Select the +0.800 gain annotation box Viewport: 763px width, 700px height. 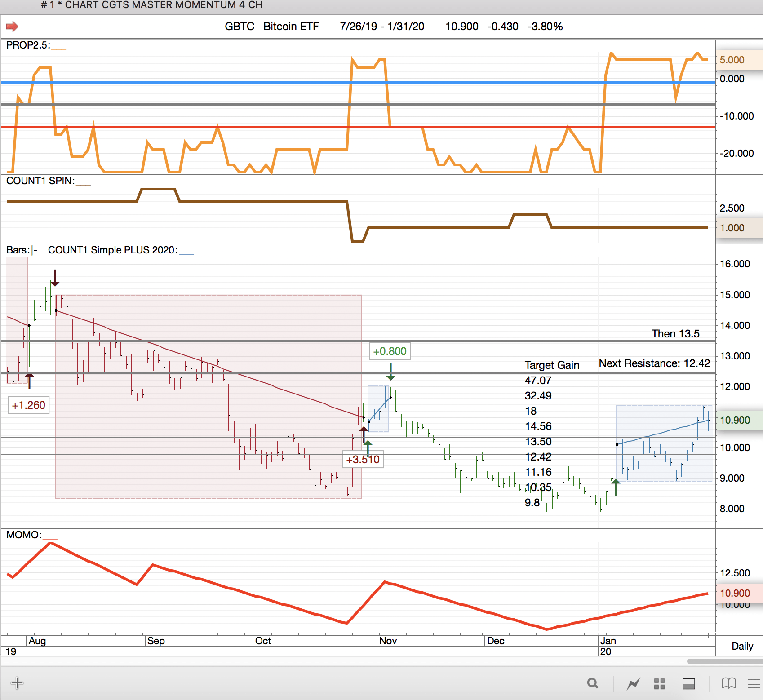coord(390,351)
